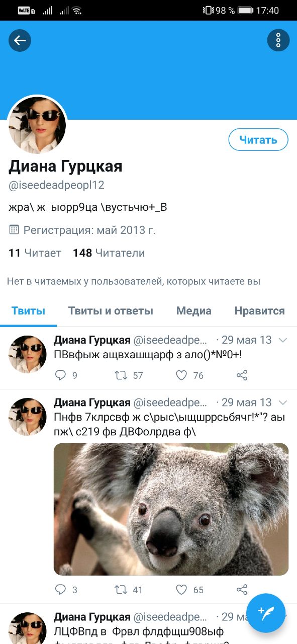Switch to the Твиты и ответы tab
The image size is (297, 644).
[111, 311]
